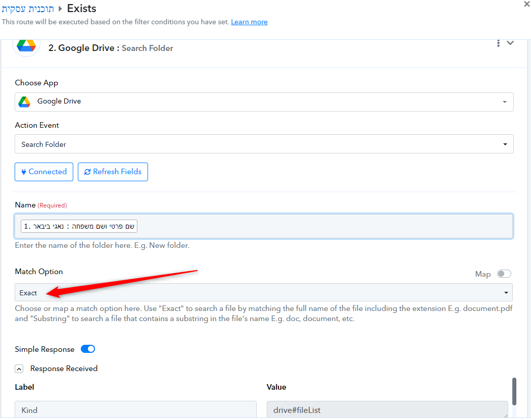This screenshot has height=420, width=531.
Task: Open the Learn more link
Action: tap(249, 22)
